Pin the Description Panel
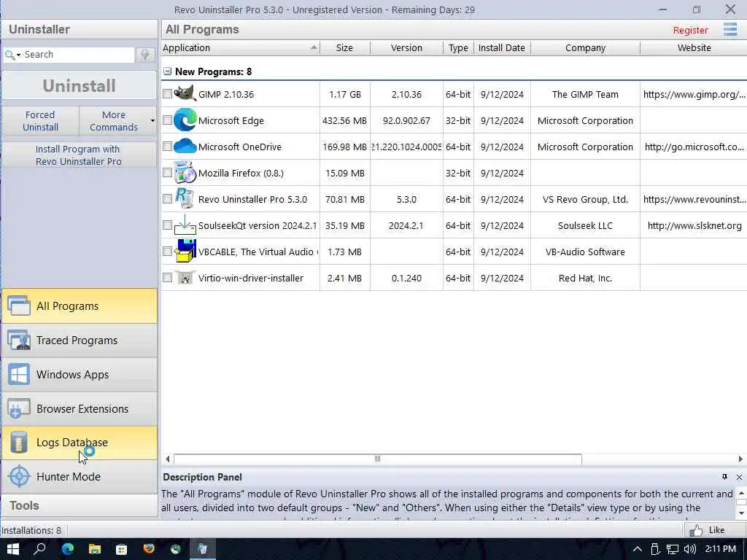Screen dimensions: 747x560 [724, 477]
